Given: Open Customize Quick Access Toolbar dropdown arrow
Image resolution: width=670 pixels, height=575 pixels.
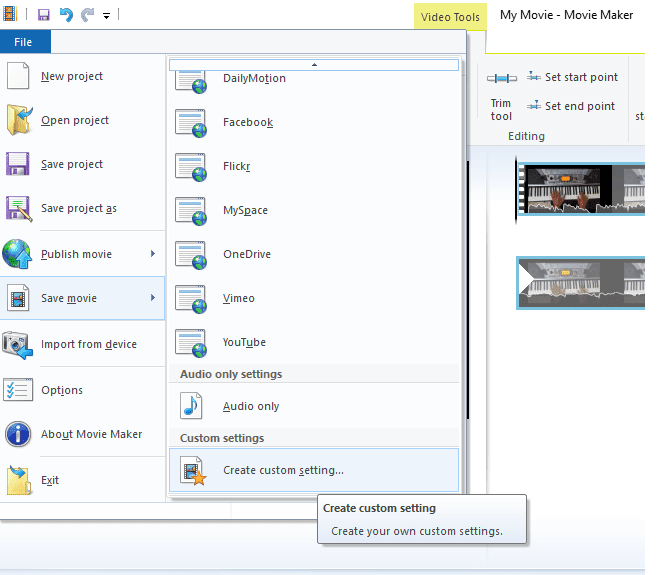Looking at the screenshot, I should (x=106, y=16).
